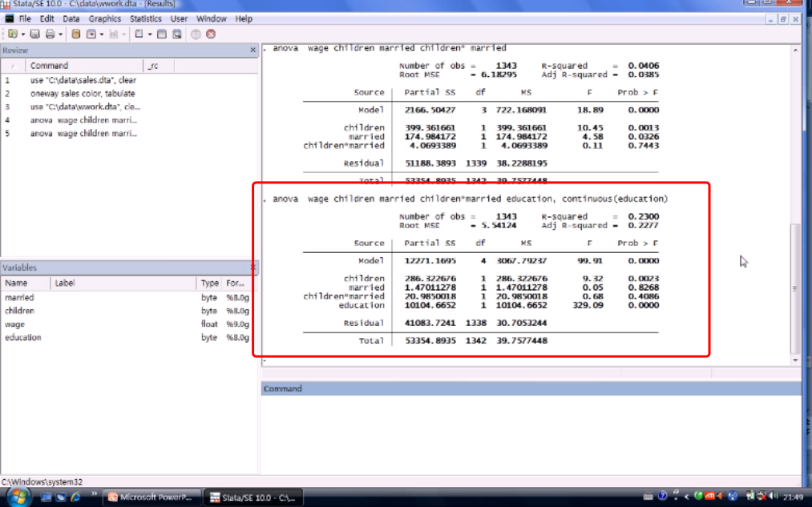The width and height of the screenshot is (812, 507).
Task: Click the Log book toolbar icon
Action: coord(76,34)
